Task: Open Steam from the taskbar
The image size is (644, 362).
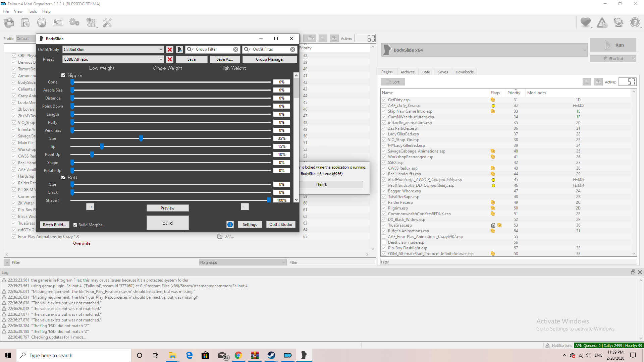Action: click(271, 355)
